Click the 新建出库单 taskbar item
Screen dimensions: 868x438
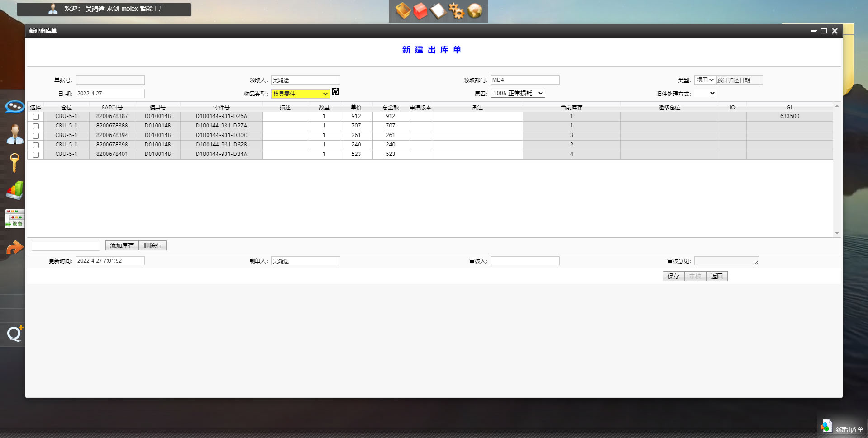click(843, 429)
